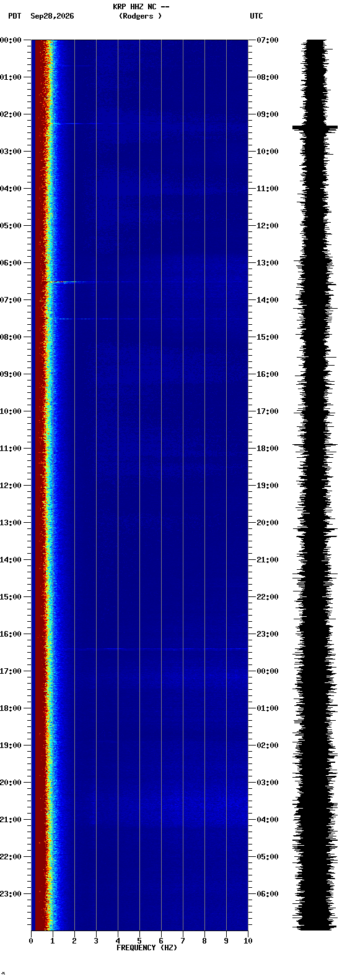
Task: Click the 20:00 PDT time label
Action: point(11,783)
